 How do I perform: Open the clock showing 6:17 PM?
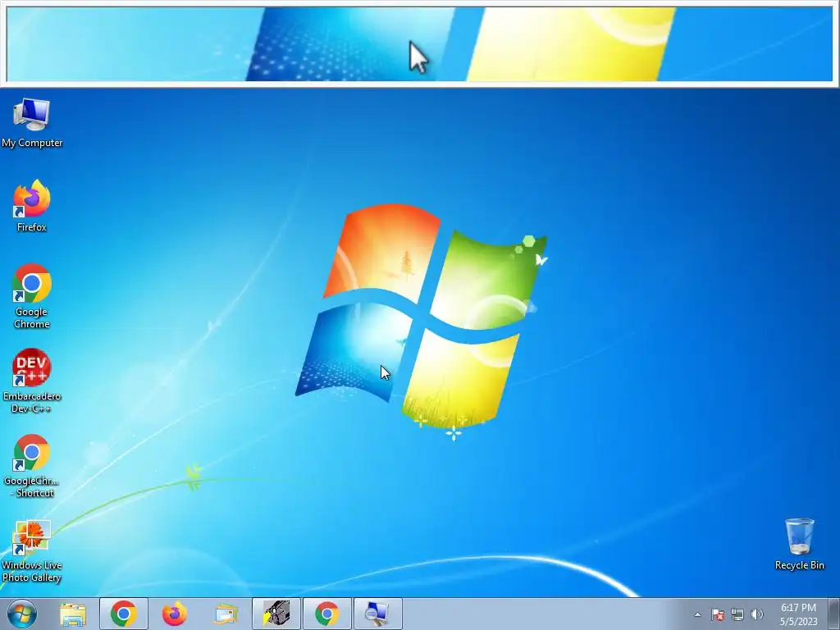[x=799, y=614]
